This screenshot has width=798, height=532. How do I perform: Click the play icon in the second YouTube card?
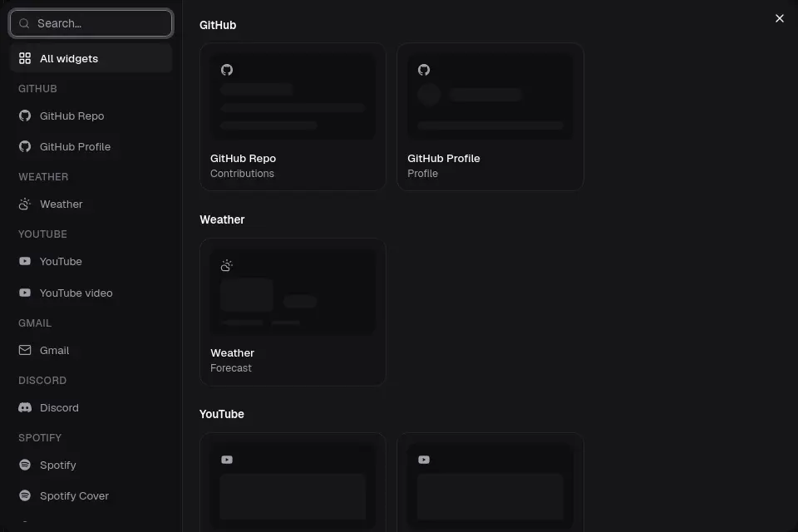click(424, 460)
